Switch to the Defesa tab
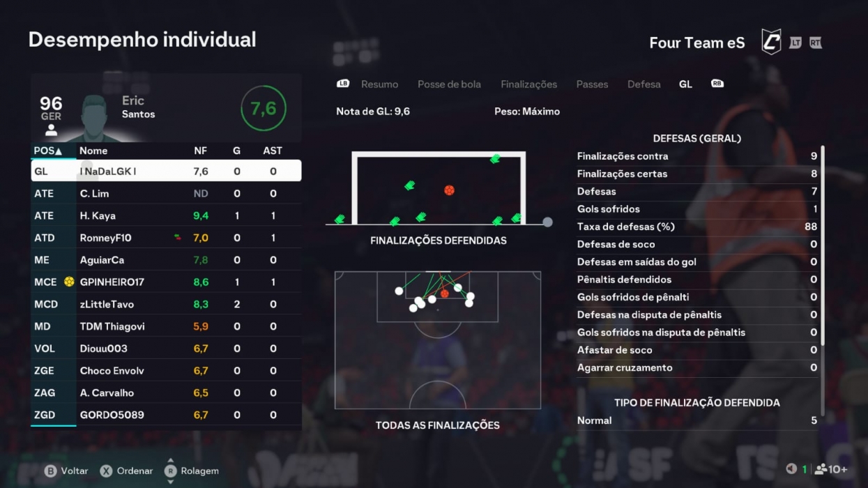 click(644, 84)
